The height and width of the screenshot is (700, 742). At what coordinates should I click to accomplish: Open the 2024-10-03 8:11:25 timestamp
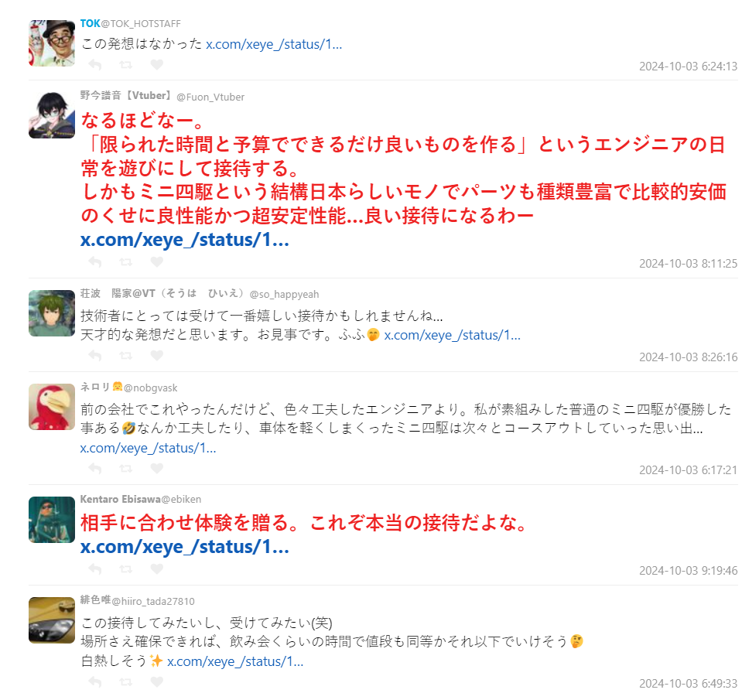tap(688, 264)
